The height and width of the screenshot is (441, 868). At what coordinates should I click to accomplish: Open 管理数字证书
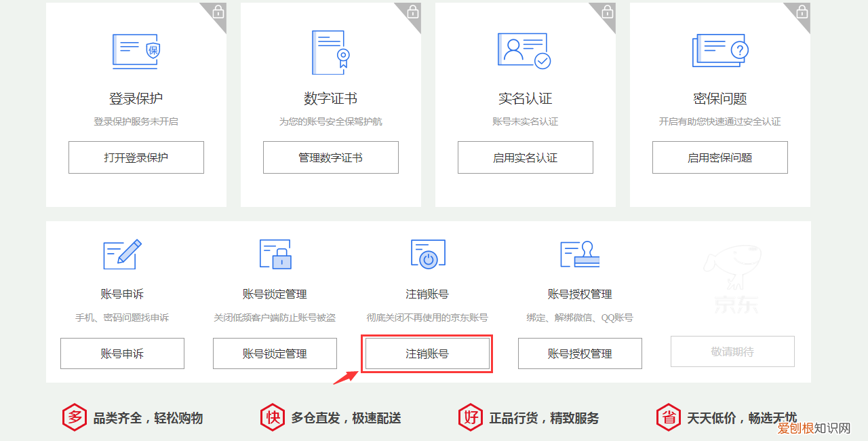pos(330,157)
